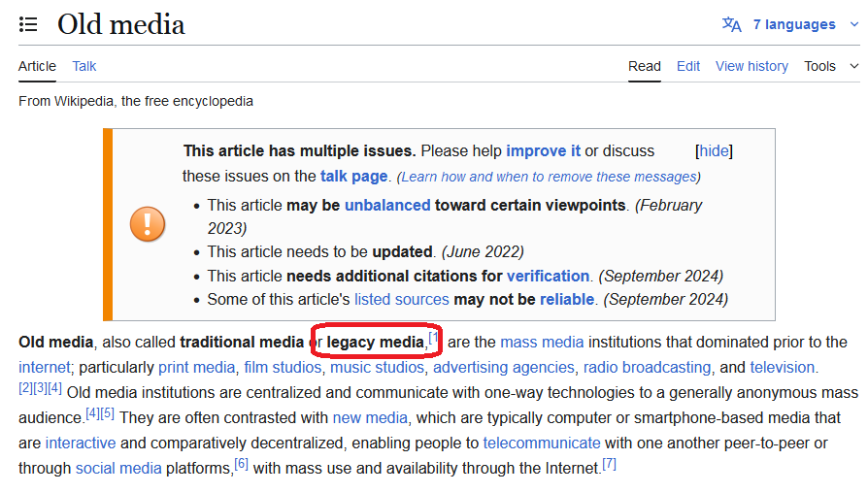Image resolution: width=868 pixels, height=493 pixels.
Task: Open the table of contents icon
Action: [28, 24]
